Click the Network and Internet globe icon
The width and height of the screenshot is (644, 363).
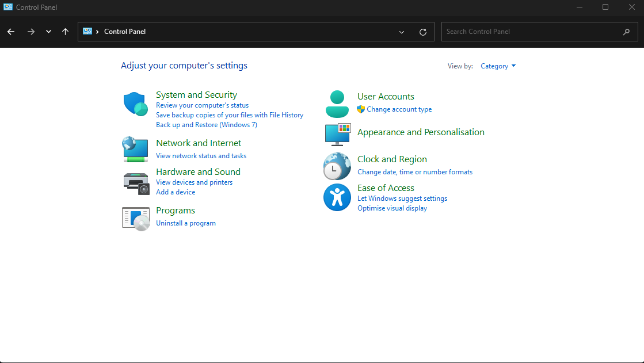(135, 150)
